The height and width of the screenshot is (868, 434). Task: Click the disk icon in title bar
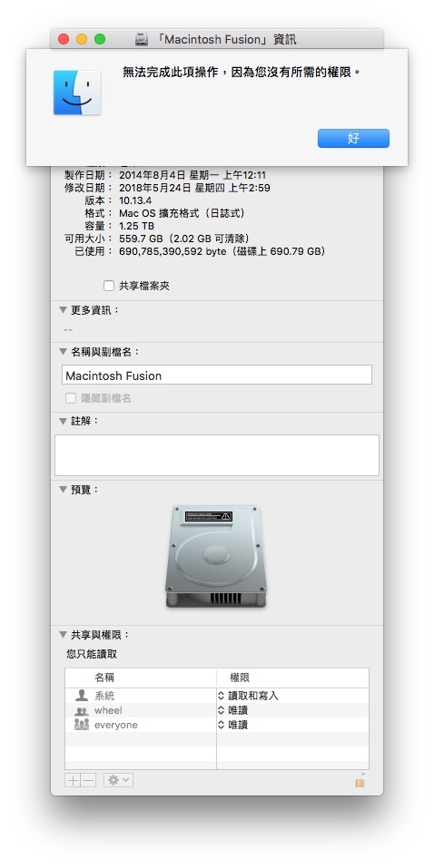(142, 39)
